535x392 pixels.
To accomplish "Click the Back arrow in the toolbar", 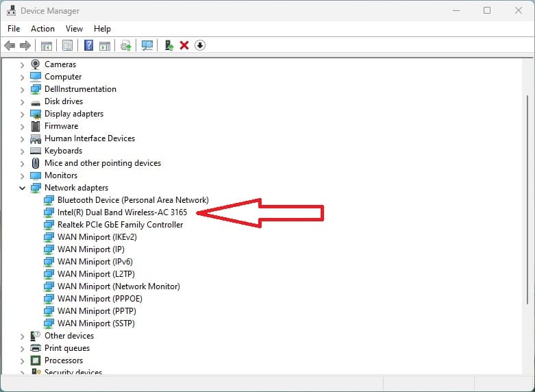I will (x=10, y=45).
